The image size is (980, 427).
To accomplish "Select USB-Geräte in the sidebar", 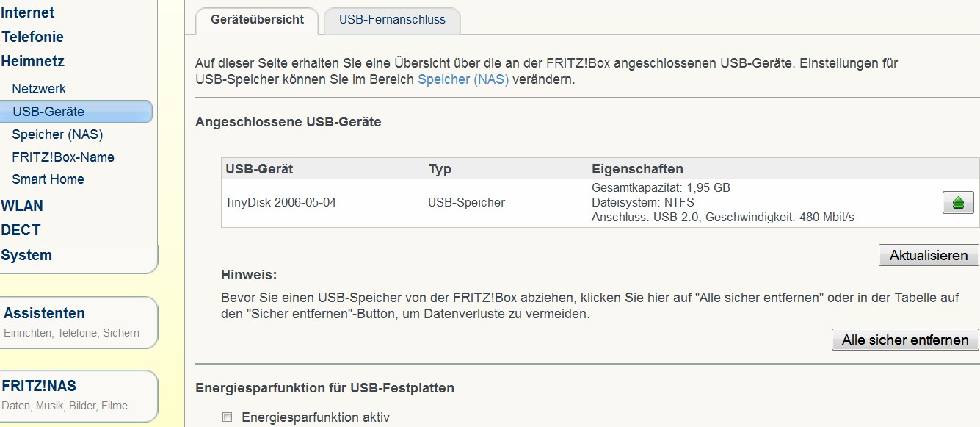I will 48,112.
